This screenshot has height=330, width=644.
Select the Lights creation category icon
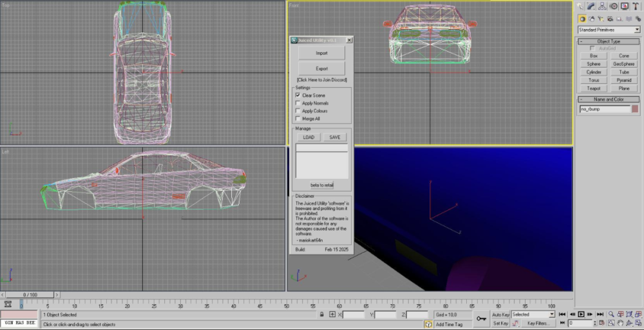tap(602, 19)
